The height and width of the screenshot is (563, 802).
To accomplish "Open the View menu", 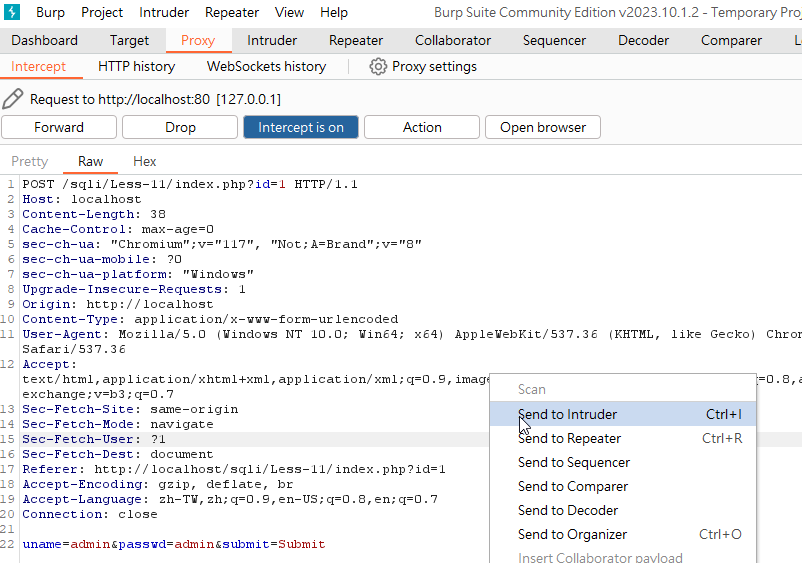I will (x=289, y=12).
